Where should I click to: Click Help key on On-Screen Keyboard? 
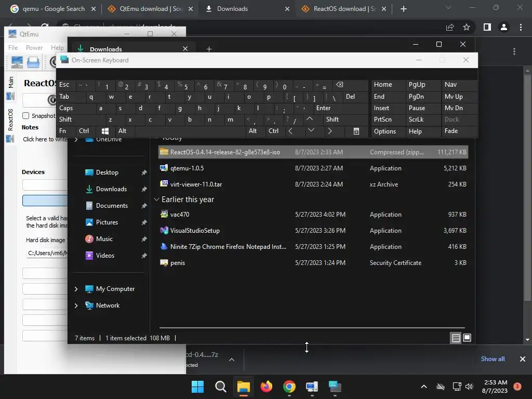pos(423,131)
